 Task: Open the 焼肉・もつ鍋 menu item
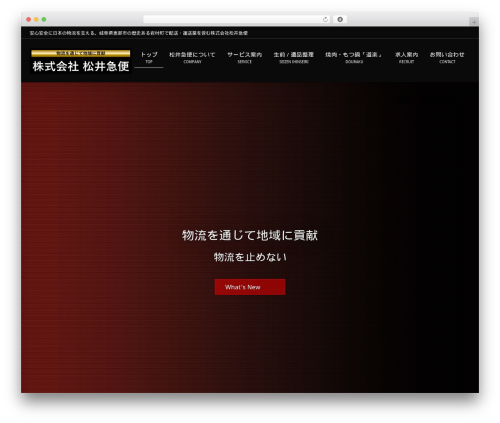pyautogui.click(x=354, y=57)
